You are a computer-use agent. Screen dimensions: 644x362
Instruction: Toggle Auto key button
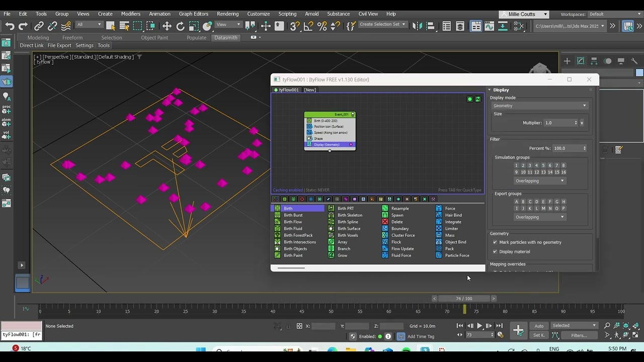pos(539,326)
